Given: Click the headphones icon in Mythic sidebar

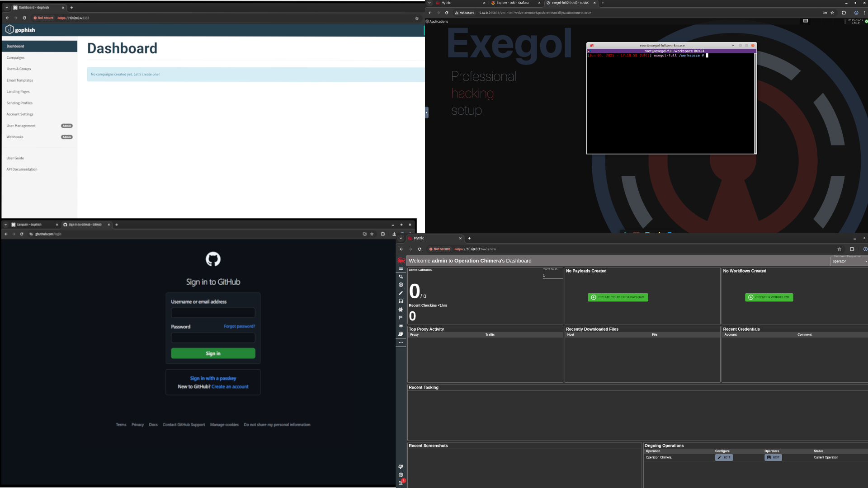Looking at the screenshot, I should (401, 301).
